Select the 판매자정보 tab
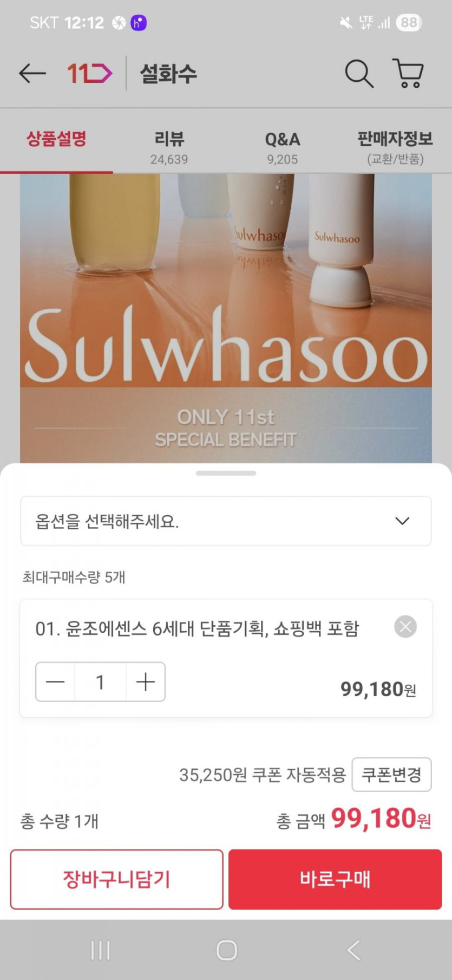 click(x=395, y=147)
